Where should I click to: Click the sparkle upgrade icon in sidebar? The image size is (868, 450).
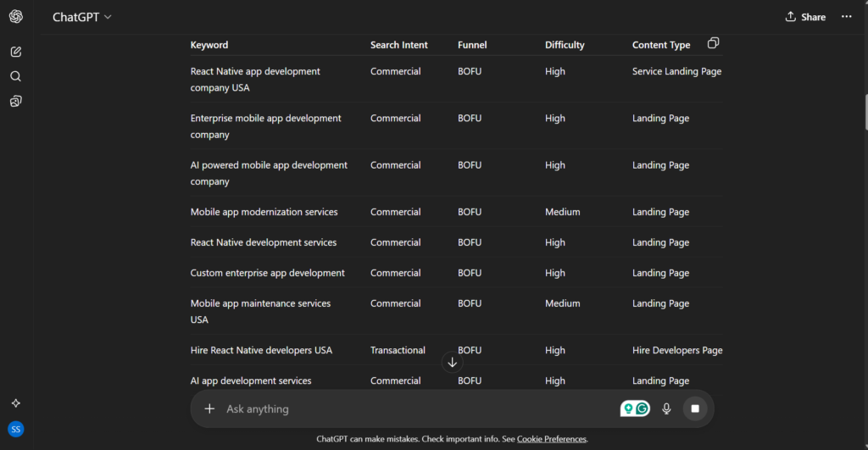[15, 403]
